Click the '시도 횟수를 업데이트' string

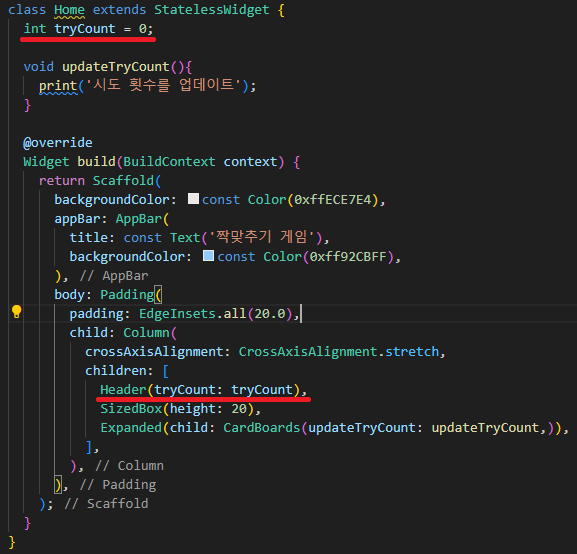pyautogui.click(x=163, y=86)
